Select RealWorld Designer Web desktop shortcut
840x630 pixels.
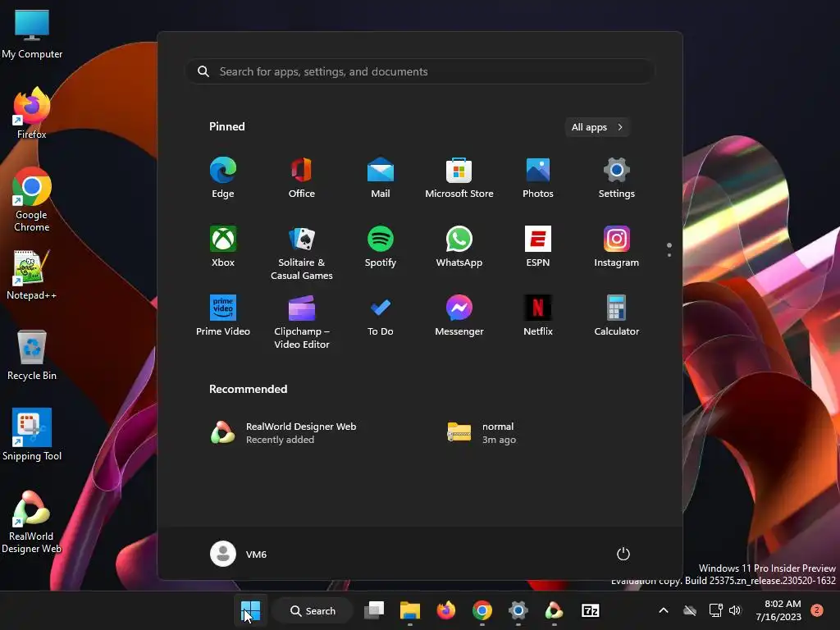(x=32, y=522)
